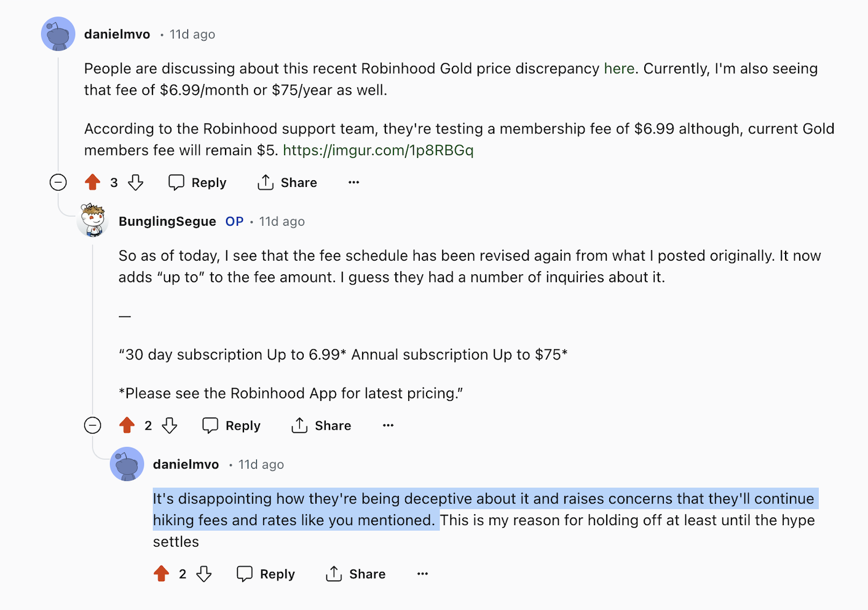Share BunglingSegue's fee schedule comment
Screen dimensions: 868x610
pos(322,426)
